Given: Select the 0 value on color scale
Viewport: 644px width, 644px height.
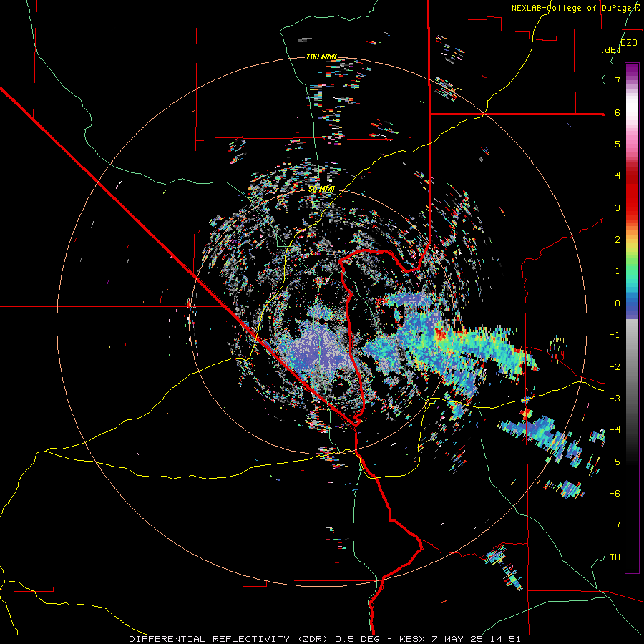Looking at the screenshot, I should point(618,303).
